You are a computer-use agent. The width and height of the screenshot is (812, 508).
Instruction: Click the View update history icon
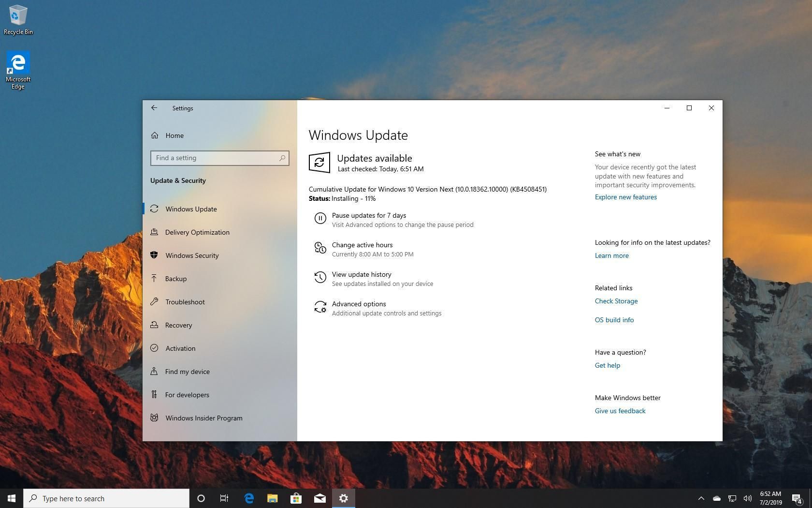[320, 278]
